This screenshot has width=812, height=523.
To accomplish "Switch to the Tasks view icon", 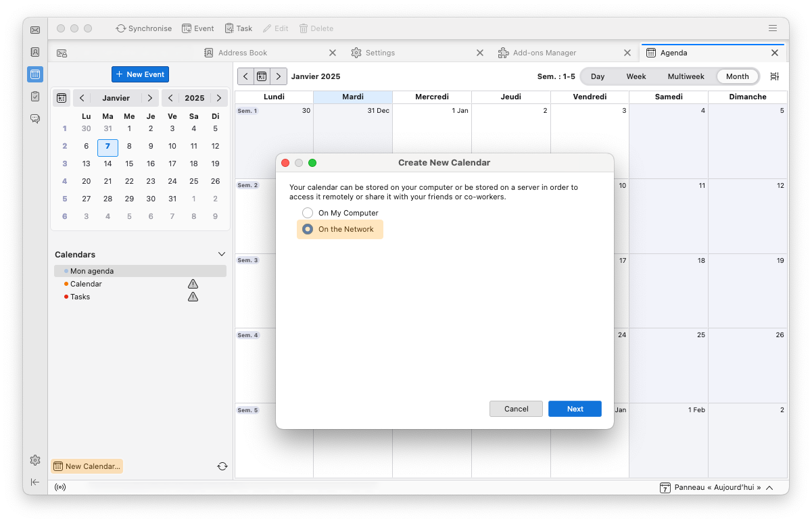I will (34, 97).
